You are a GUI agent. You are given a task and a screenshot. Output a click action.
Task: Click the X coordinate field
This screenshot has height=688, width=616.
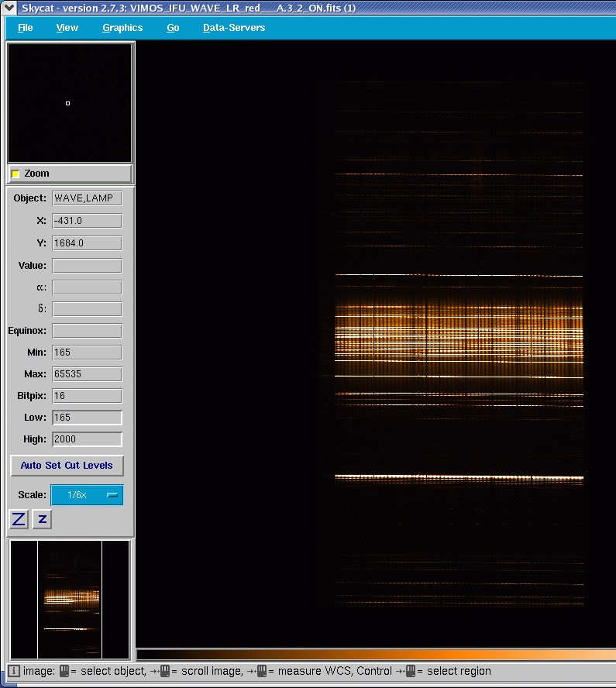(87, 221)
